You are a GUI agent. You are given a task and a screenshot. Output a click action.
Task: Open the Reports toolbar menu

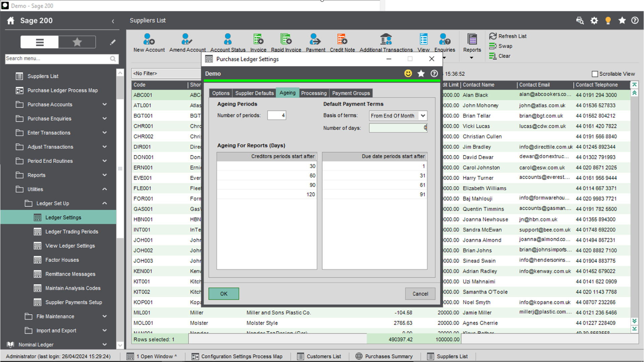[472, 46]
